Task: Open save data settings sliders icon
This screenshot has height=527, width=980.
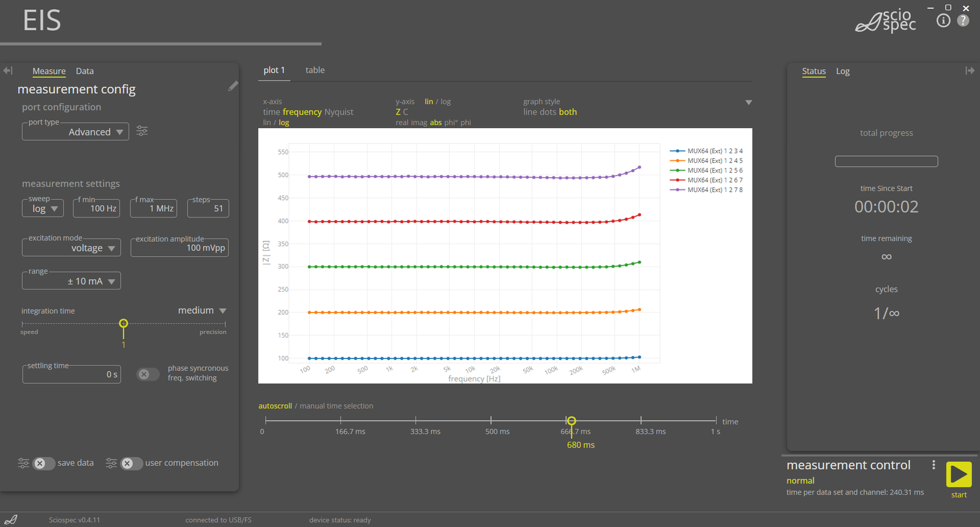Action: (23, 463)
